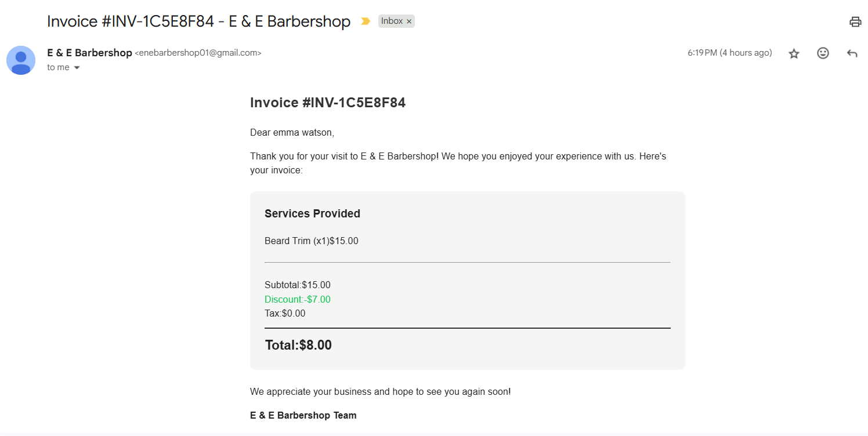Click the E & E Barbershop Team signature

click(303, 415)
